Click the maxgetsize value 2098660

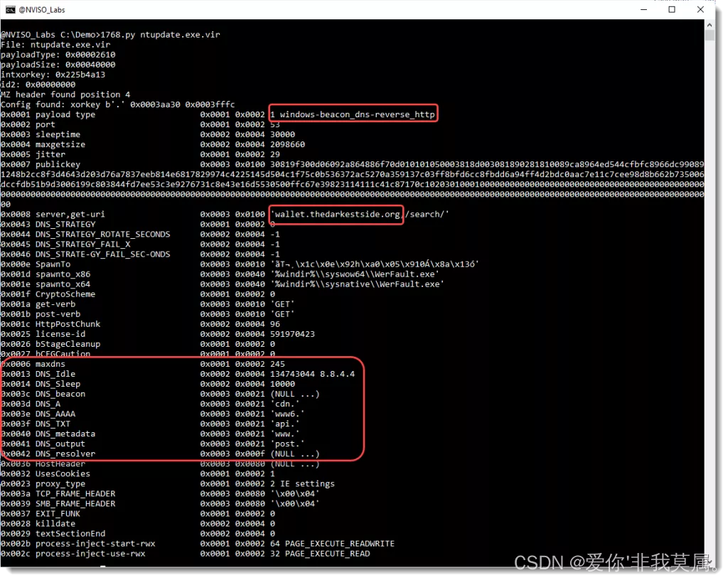[287, 145]
